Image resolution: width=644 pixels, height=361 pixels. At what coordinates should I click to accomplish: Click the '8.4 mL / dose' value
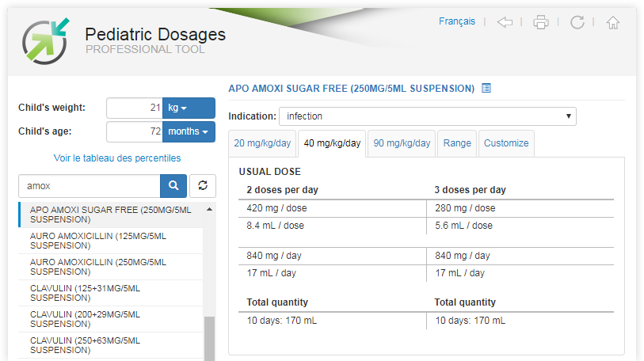pyautogui.click(x=275, y=226)
